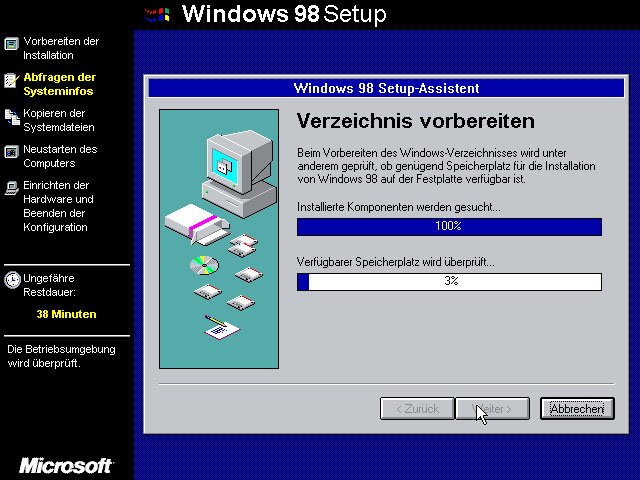Click the Neustarten des Computers icon
Image resolution: width=640 pixels, height=480 pixels.
(11, 152)
